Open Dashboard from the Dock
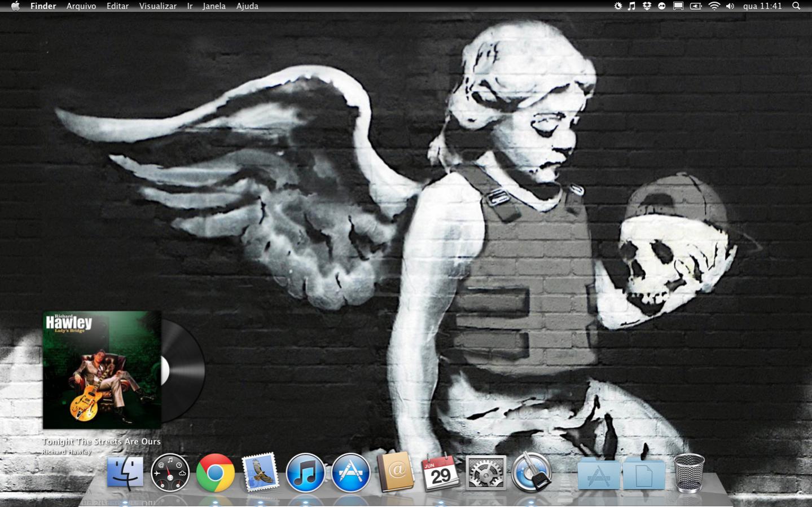This screenshot has width=812, height=507. [x=170, y=473]
